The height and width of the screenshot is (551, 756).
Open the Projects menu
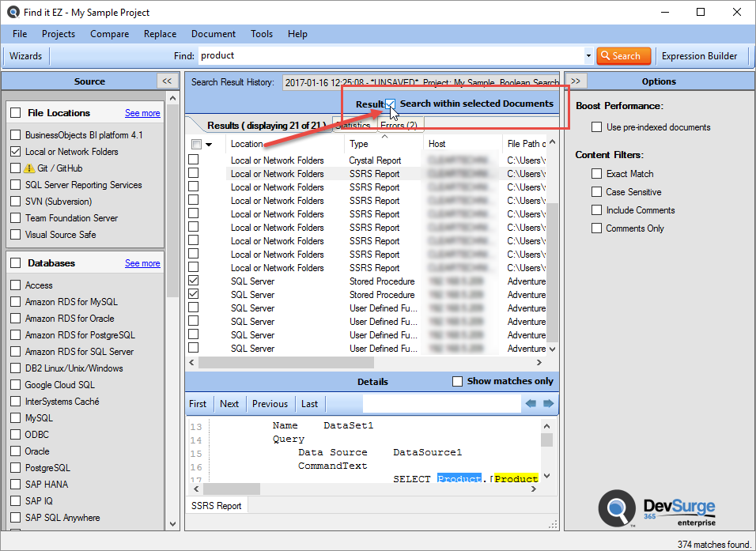click(59, 34)
